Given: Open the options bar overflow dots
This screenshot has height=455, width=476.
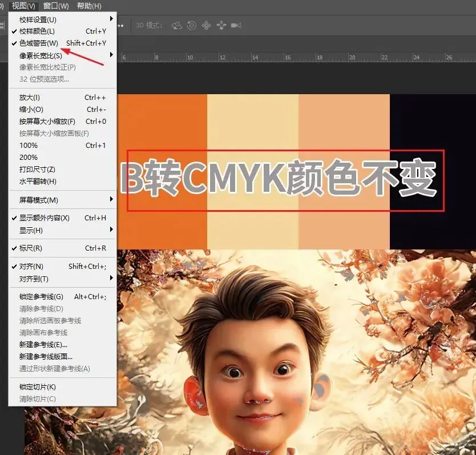Looking at the screenshot, I should pyautogui.click(x=120, y=25).
